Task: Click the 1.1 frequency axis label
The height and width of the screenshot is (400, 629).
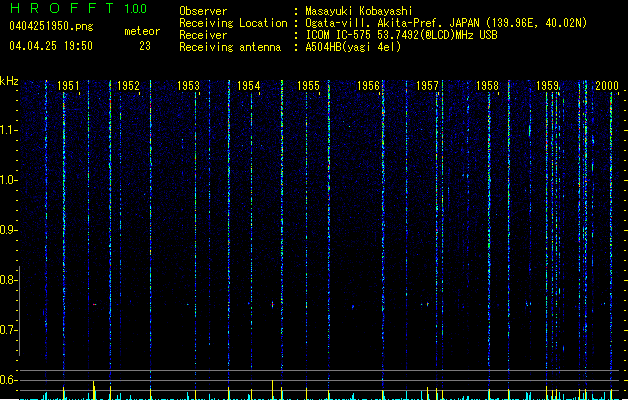Action: 8,130
